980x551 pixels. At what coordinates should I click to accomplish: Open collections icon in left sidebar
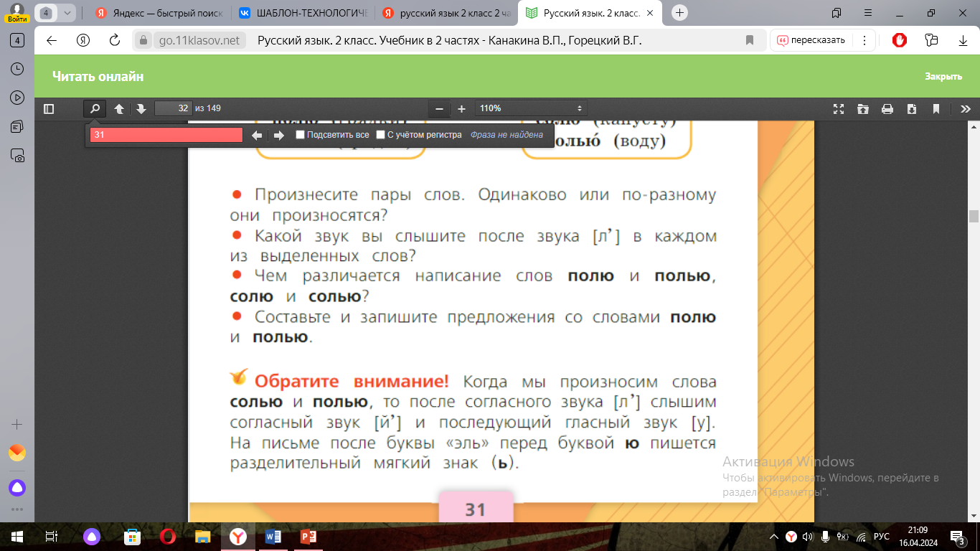[x=18, y=127]
